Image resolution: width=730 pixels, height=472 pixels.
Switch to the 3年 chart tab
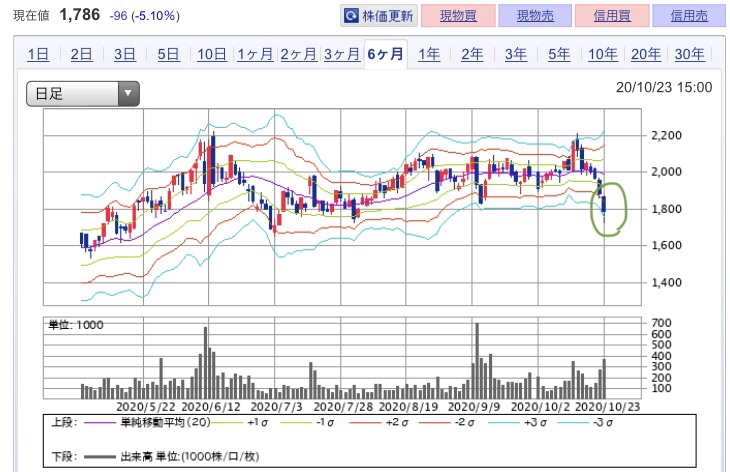tap(516, 54)
